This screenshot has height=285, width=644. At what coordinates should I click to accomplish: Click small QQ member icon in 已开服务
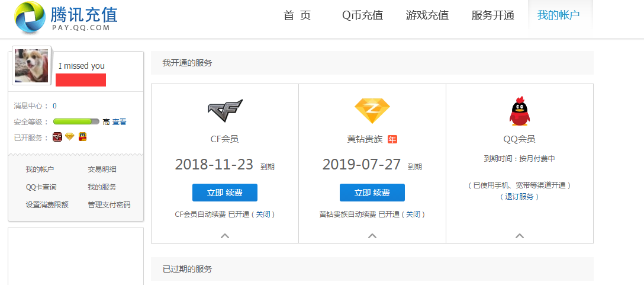pos(82,137)
